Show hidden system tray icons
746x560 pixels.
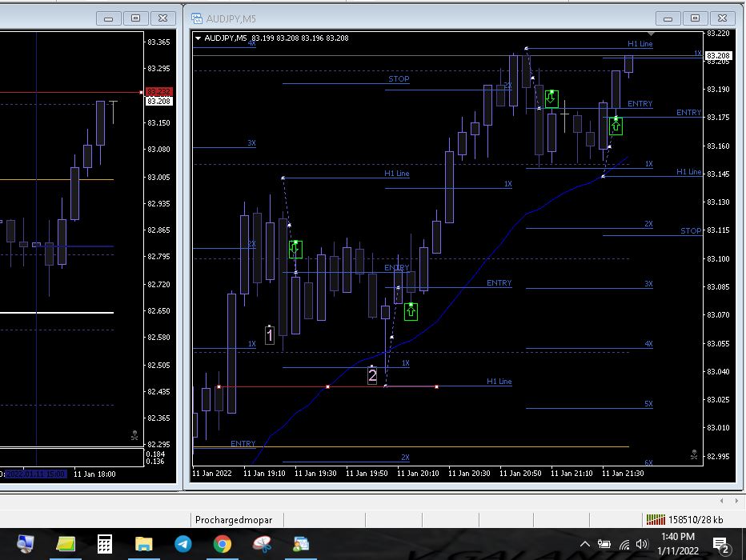tap(585, 545)
